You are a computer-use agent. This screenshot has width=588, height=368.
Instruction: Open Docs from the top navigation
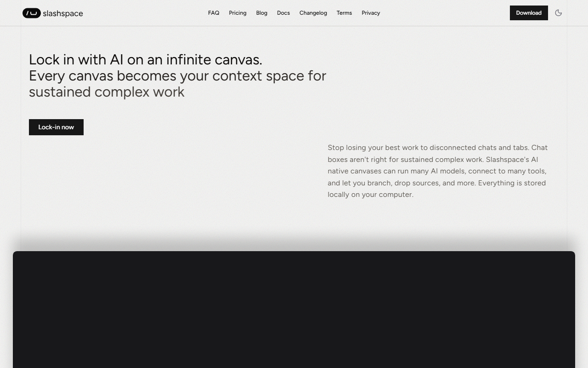tap(283, 13)
